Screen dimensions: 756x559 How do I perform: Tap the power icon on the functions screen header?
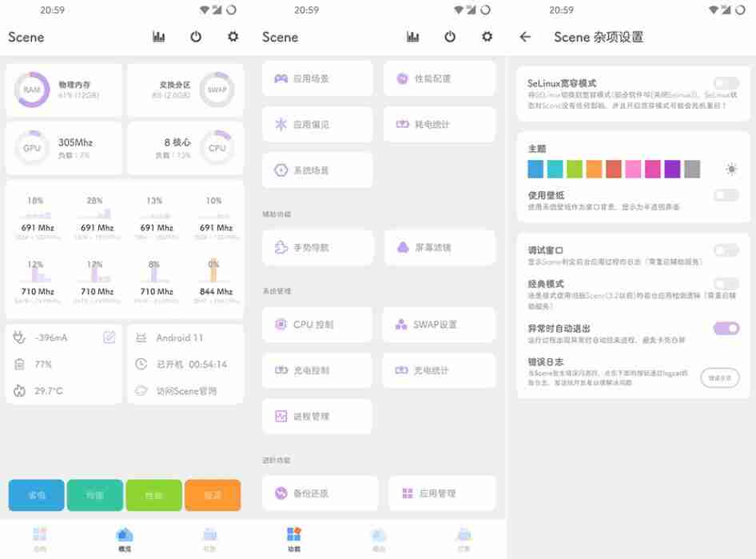(450, 37)
